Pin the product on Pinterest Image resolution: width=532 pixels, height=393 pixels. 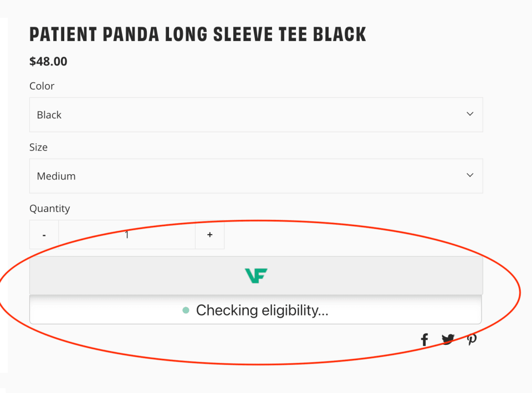coord(472,340)
